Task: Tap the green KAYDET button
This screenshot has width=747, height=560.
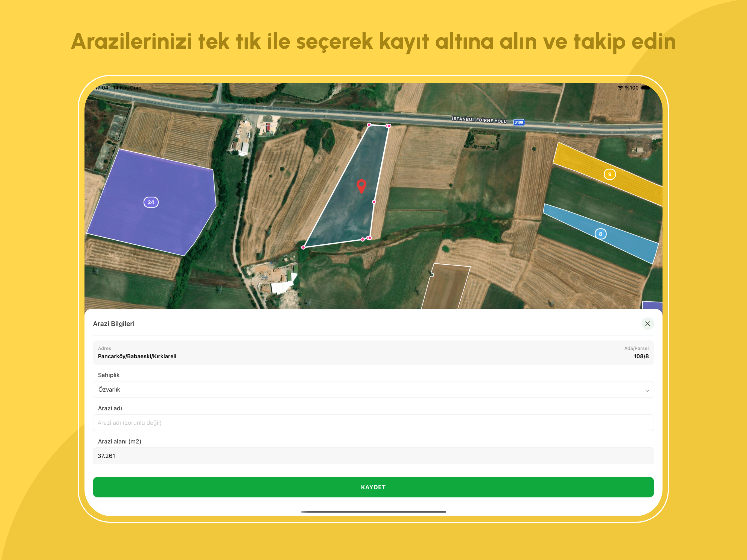Action: coord(373,487)
